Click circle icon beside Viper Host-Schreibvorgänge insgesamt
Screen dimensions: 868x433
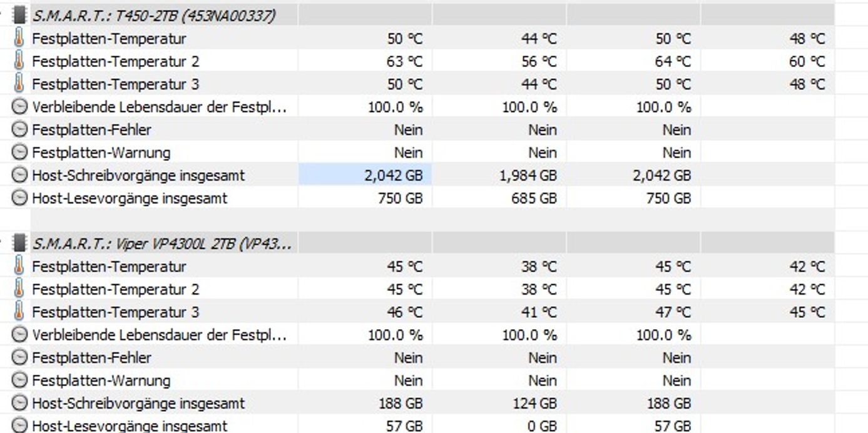pyautogui.click(x=20, y=403)
